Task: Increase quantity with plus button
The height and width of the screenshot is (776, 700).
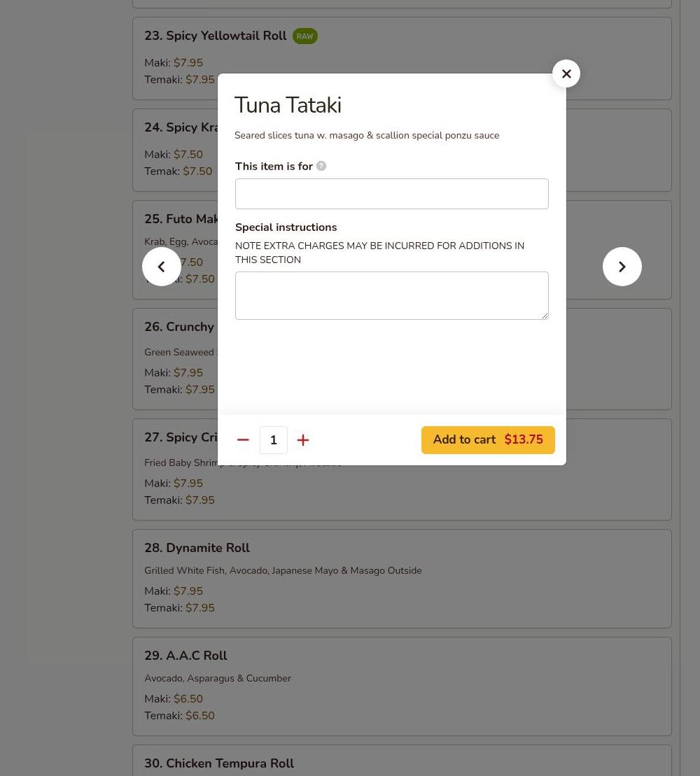Action: point(303,440)
